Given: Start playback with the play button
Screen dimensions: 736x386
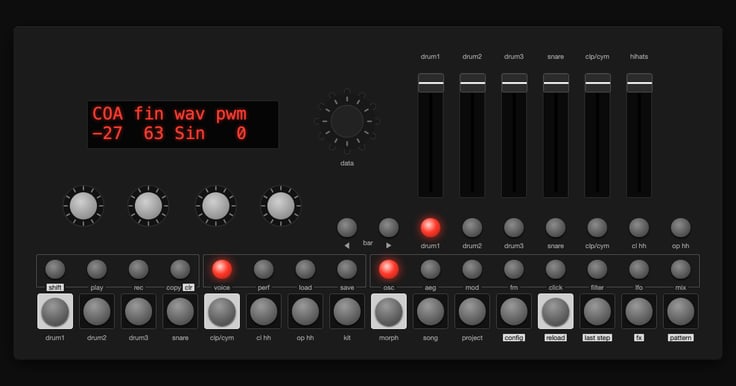Looking at the screenshot, I should pos(97,270).
